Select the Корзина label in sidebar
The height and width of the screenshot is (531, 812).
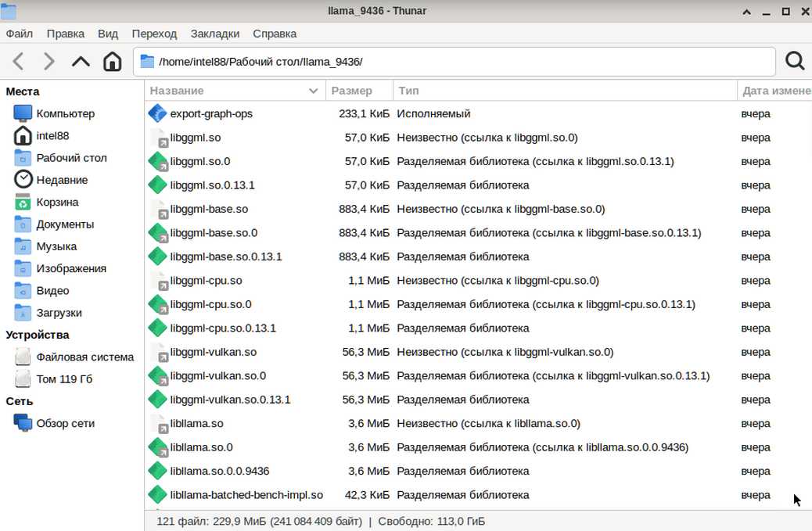click(x=57, y=202)
